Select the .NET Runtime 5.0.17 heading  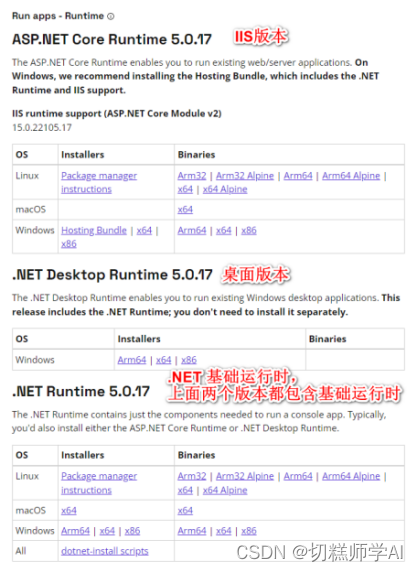[x=81, y=391]
